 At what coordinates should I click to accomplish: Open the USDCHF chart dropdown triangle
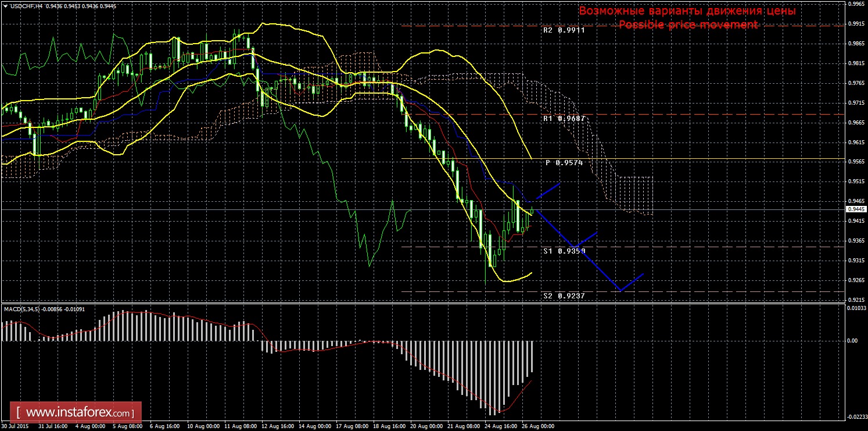(5, 5)
